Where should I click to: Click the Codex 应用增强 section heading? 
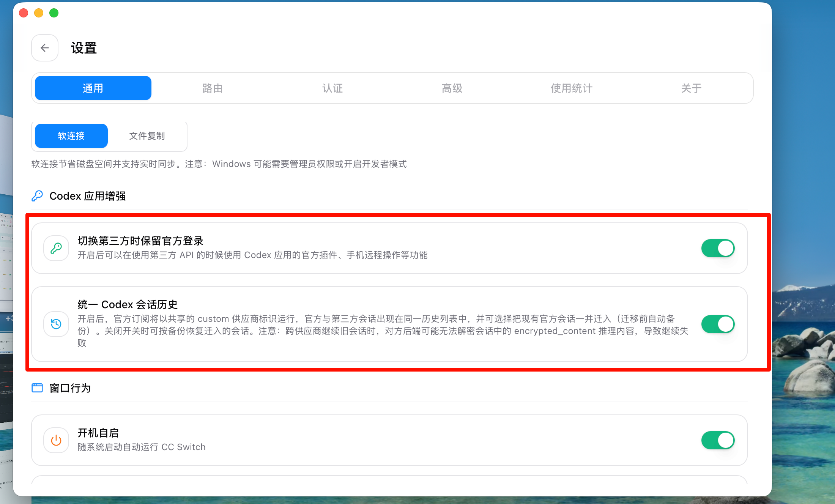pos(88,196)
